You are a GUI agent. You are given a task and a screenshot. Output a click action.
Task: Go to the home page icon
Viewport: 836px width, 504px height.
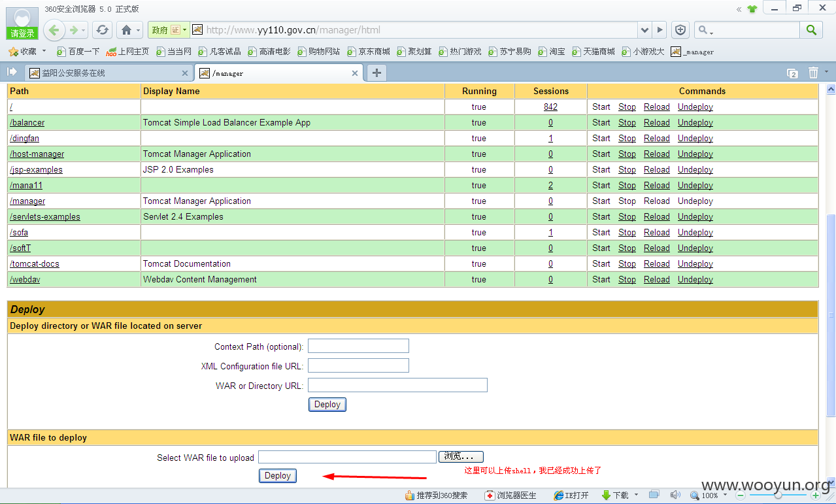126,30
